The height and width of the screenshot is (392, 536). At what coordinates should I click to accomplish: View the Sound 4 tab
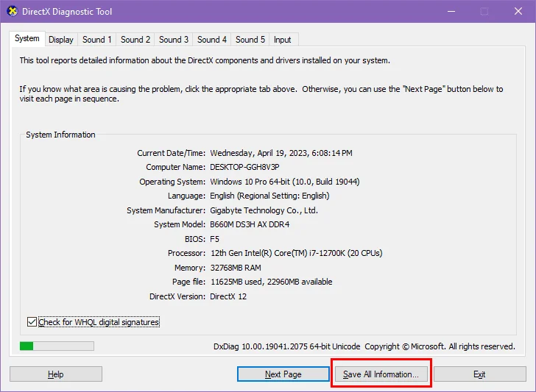[x=211, y=40]
